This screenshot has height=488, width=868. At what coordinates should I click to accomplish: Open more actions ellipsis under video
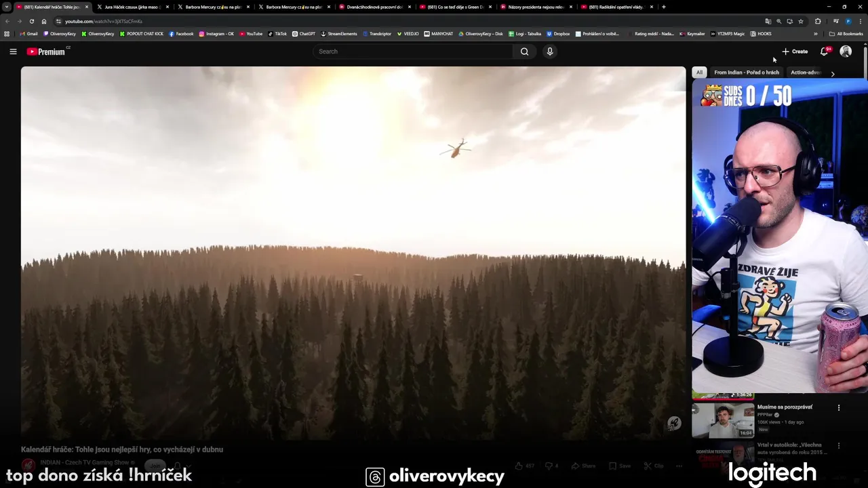679,466
